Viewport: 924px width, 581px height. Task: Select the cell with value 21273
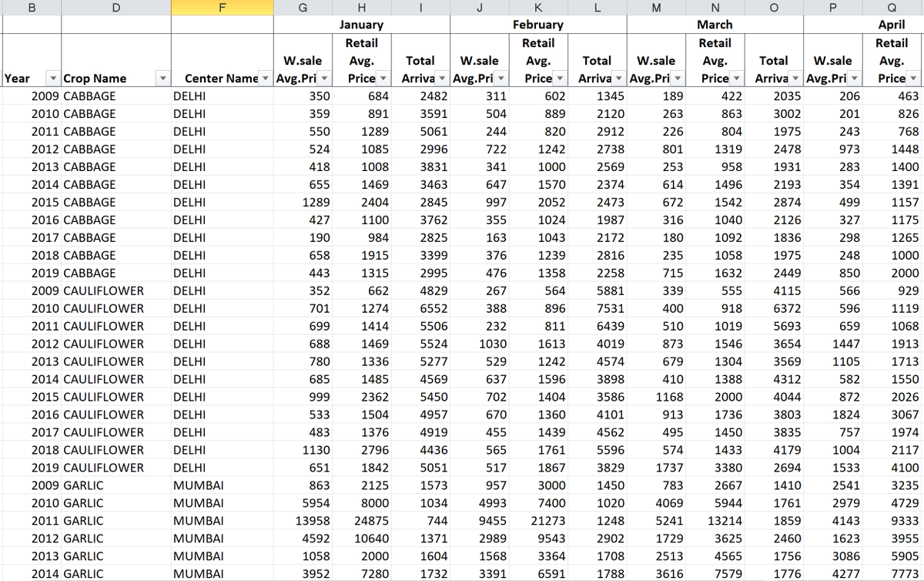(x=538, y=521)
